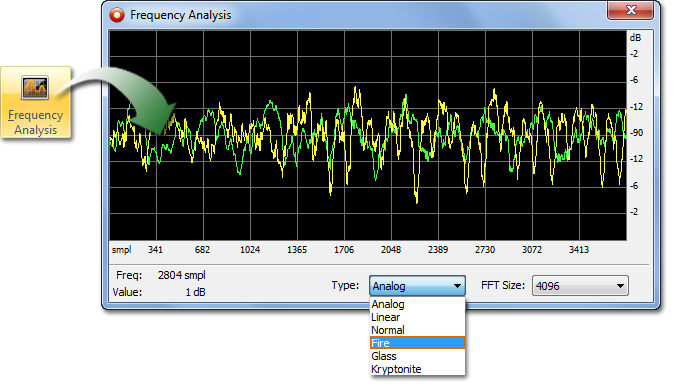The image size is (678, 386).
Task: Pick Kryptonite from the Type list
Action: [x=417, y=369]
